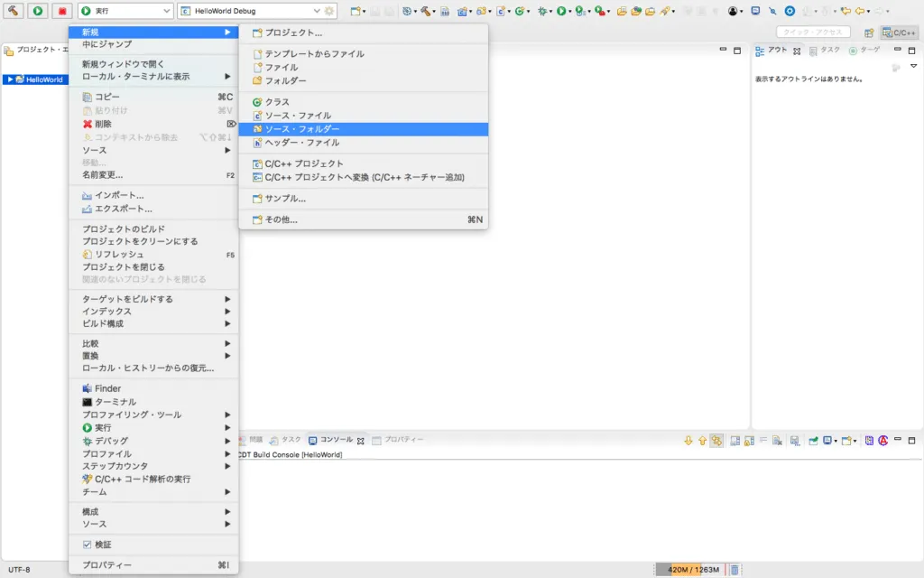Image resolution: width=924 pixels, height=578 pixels.
Task: Click the 420M / 1263M heap status bar
Action: click(692, 570)
